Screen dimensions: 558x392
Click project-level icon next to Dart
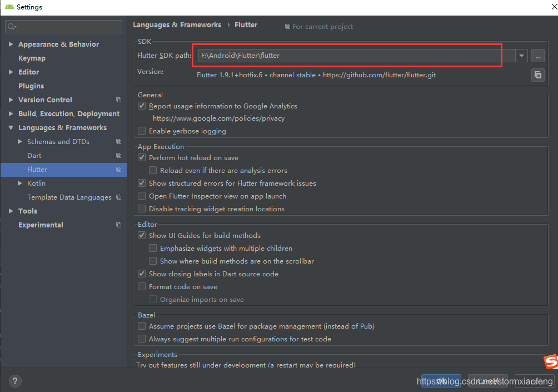pyautogui.click(x=118, y=156)
